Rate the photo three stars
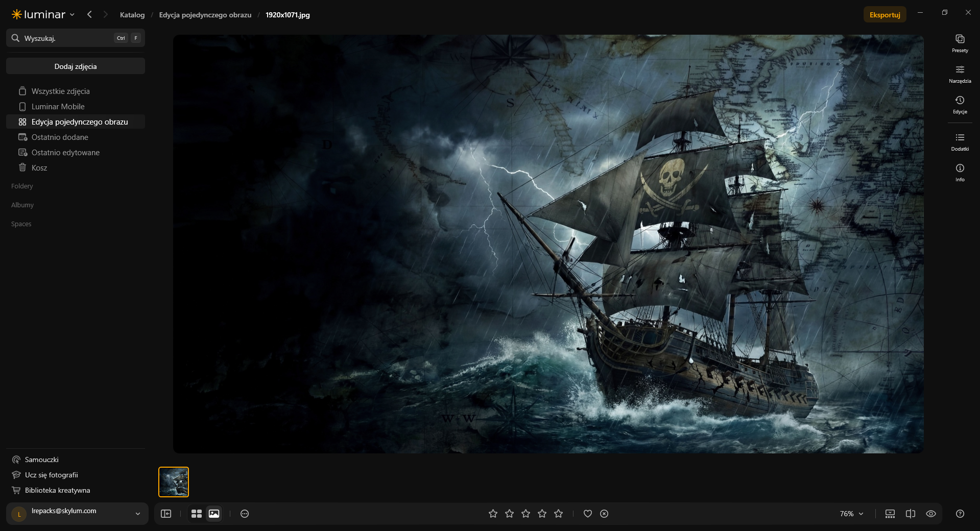The width and height of the screenshot is (980, 531). click(525, 514)
